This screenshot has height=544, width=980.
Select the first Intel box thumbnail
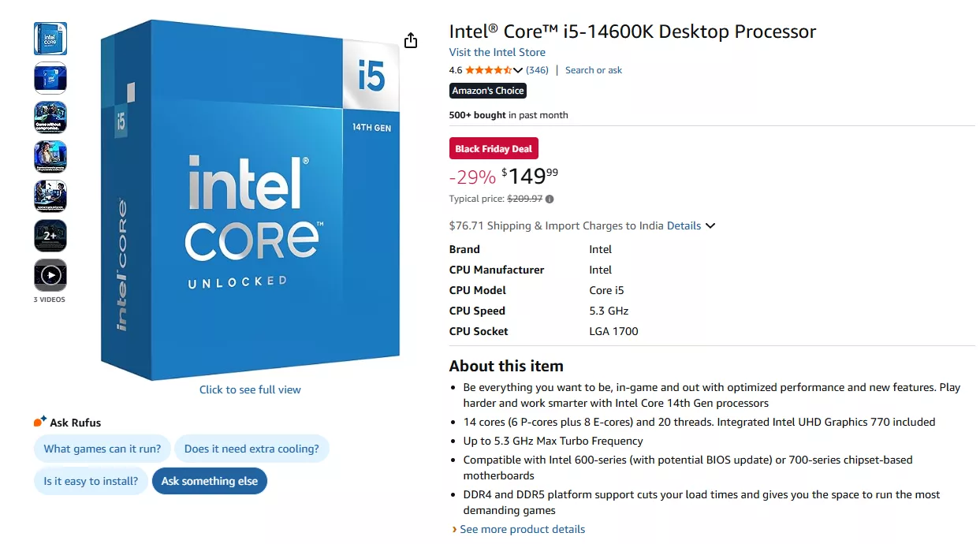tap(50, 39)
